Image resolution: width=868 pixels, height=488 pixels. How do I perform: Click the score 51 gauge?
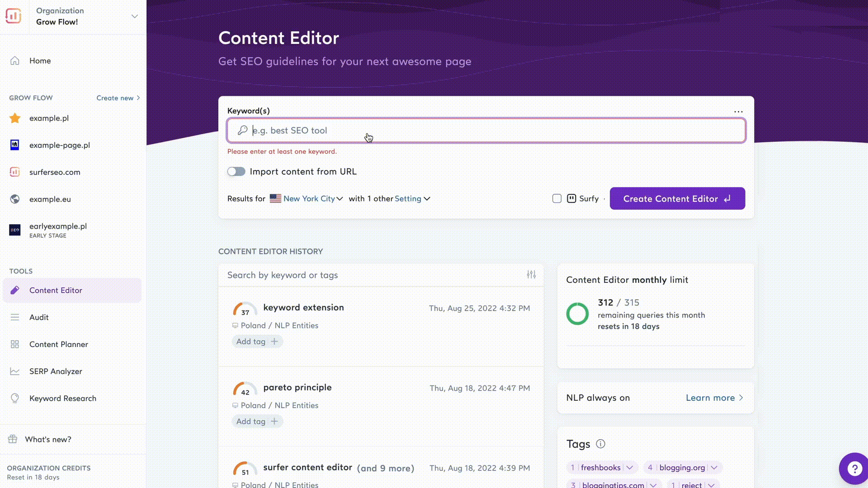click(245, 469)
